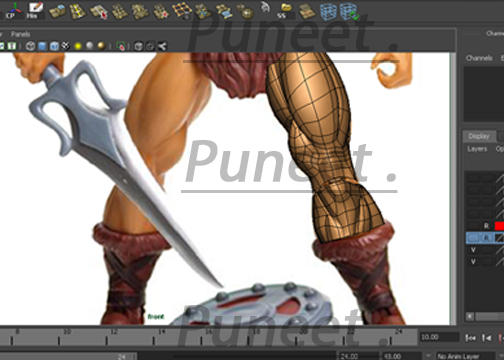
Task: Enable wireframe display with the cube outline icon
Action: tap(30, 46)
